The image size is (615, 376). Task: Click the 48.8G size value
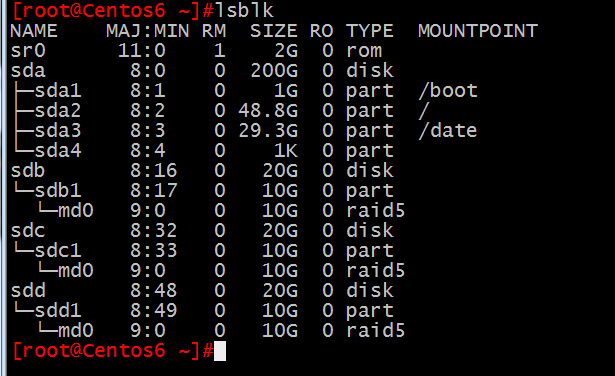pyautogui.click(x=268, y=111)
